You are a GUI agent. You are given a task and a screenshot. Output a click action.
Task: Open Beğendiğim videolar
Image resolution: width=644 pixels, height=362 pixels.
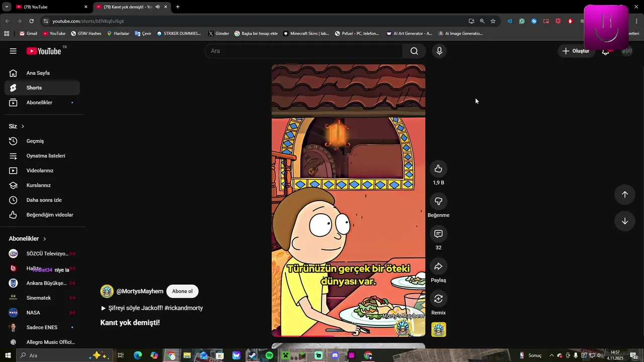pyautogui.click(x=42, y=215)
